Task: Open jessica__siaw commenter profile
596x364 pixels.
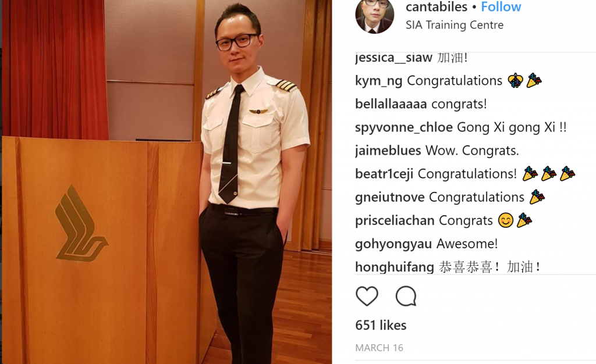Action: [x=393, y=58]
